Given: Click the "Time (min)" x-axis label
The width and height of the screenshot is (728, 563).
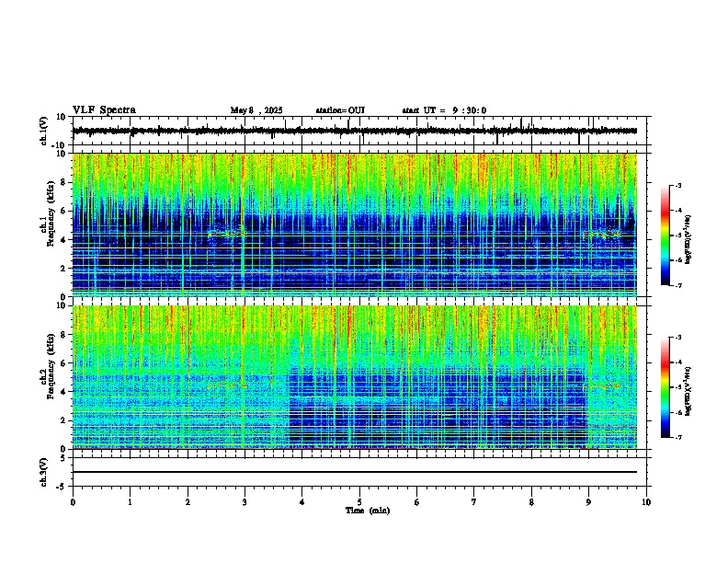Looking at the screenshot, I should coord(368,511).
